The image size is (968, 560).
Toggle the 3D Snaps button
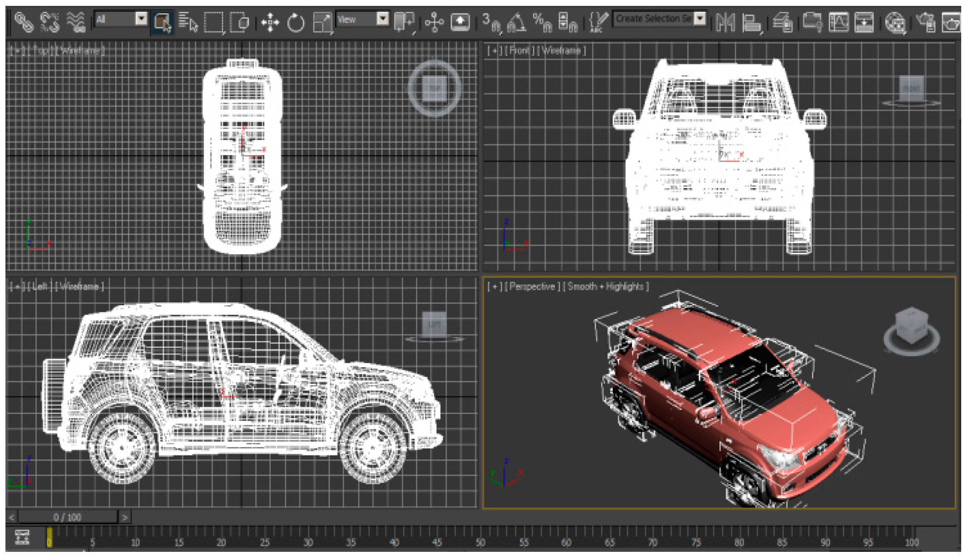coord(491,22)
